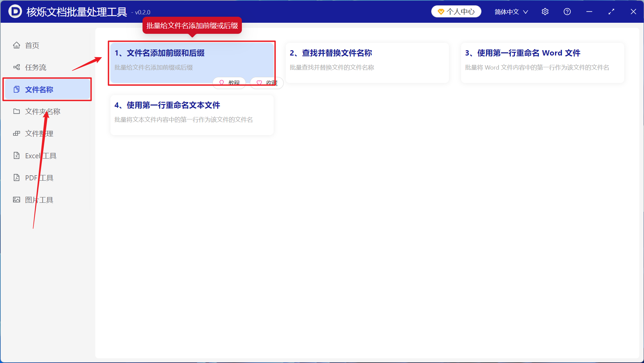This screenshot has height=363, width=644.
Task: Click the file icon beside 文件名称
Action: (16, 89)
